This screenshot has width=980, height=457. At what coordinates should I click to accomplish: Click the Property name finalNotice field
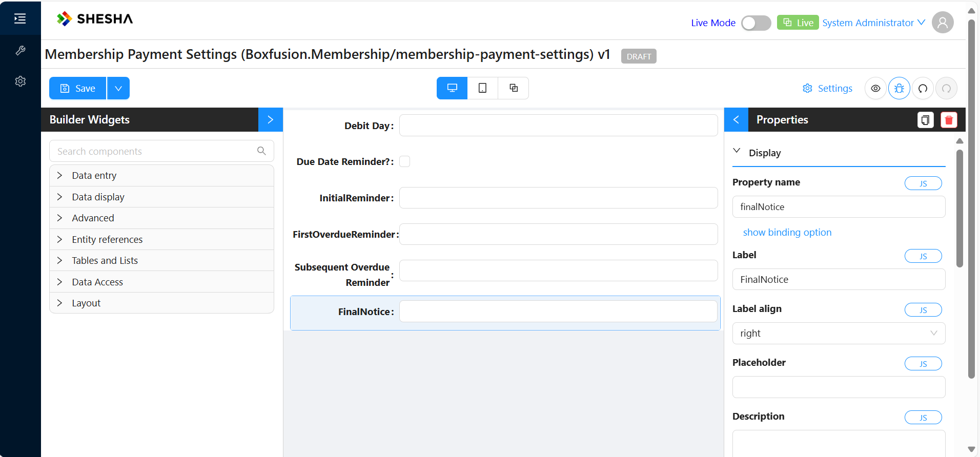click(839, 207)
